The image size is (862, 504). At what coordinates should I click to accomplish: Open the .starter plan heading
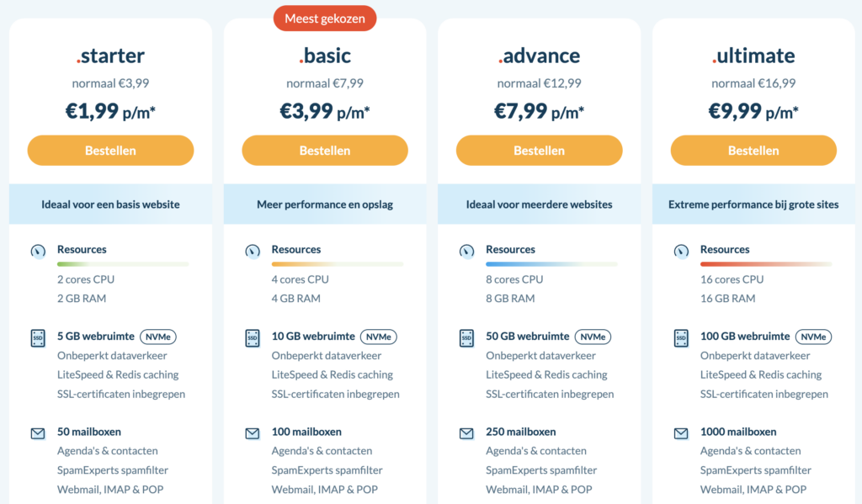110,56
